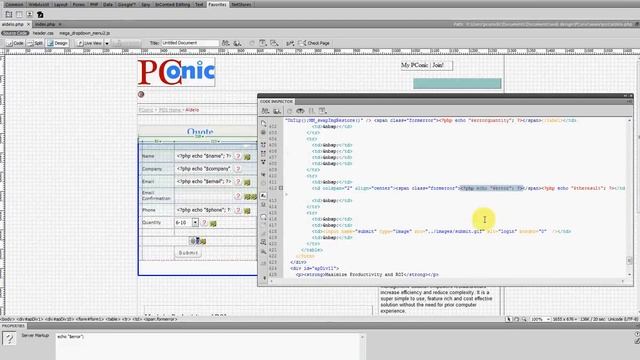
Task: Refresh Code Inspector view
Action: [289, 111]
